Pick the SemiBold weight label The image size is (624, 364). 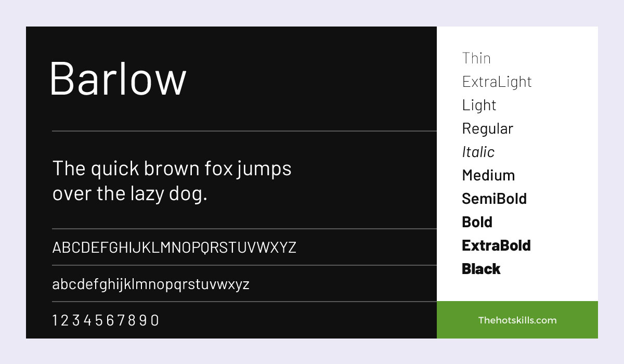[494, 199]
